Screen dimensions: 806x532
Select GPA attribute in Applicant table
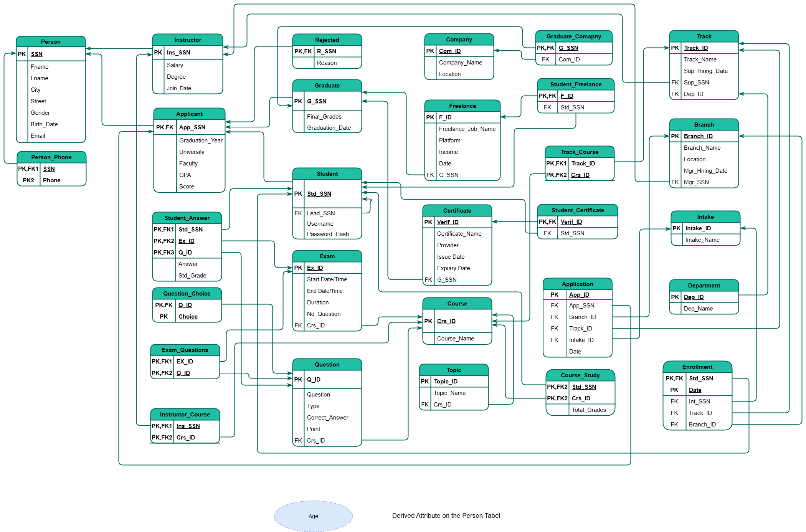point(185,175)
